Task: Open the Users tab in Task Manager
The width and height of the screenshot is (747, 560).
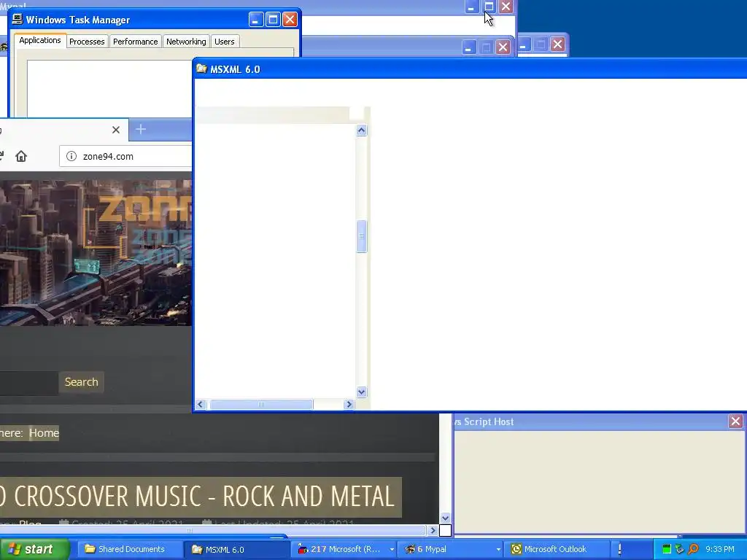Action: point(225,42)
